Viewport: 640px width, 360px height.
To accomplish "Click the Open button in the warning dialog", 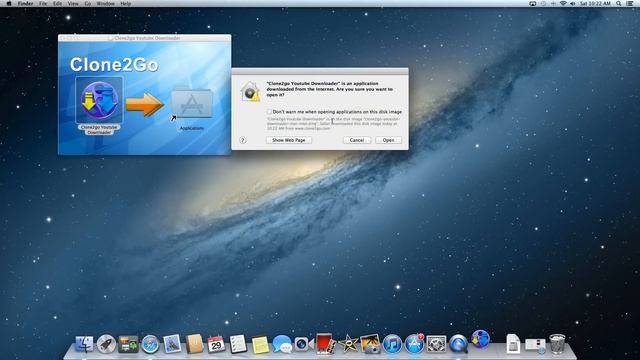I will point(388,140).
